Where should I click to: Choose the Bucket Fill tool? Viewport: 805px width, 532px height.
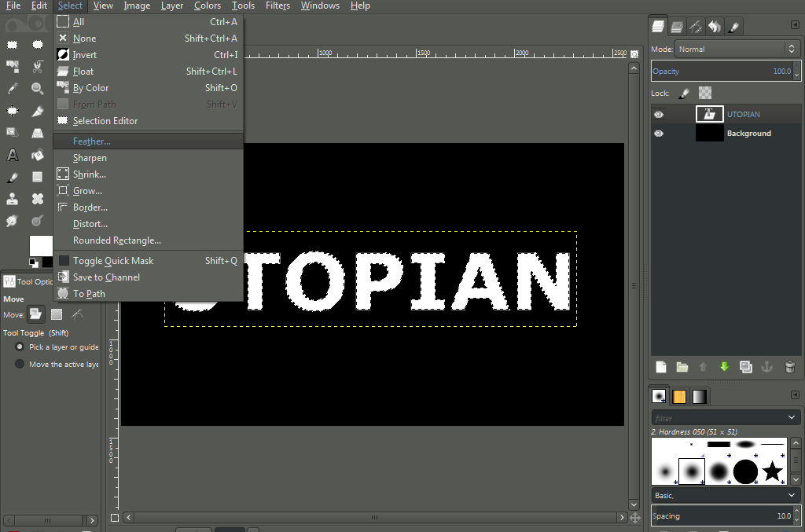tap(38, 155)
